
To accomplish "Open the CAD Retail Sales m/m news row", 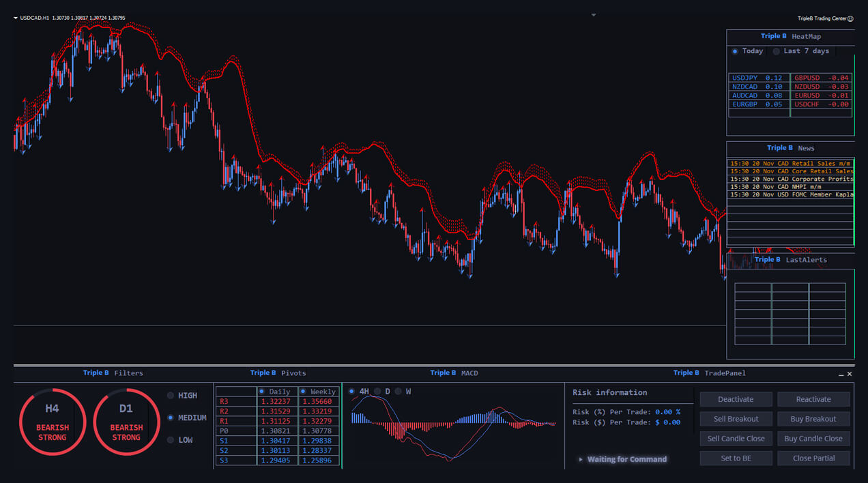I will tap(790, 164).
